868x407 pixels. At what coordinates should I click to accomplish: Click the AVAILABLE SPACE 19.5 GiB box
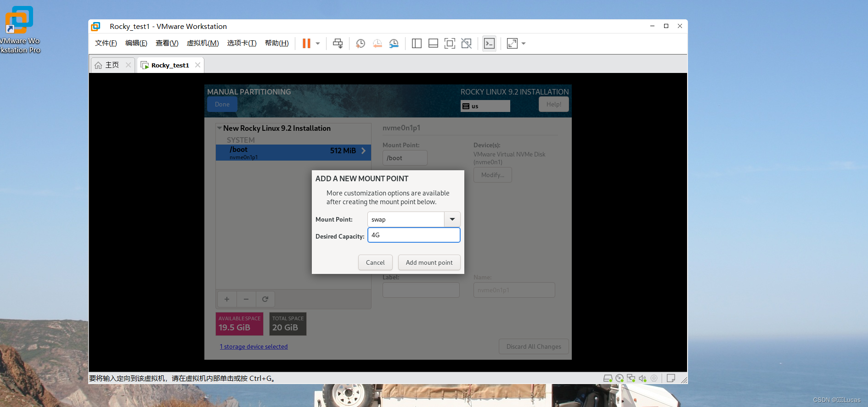click(239, 324)
